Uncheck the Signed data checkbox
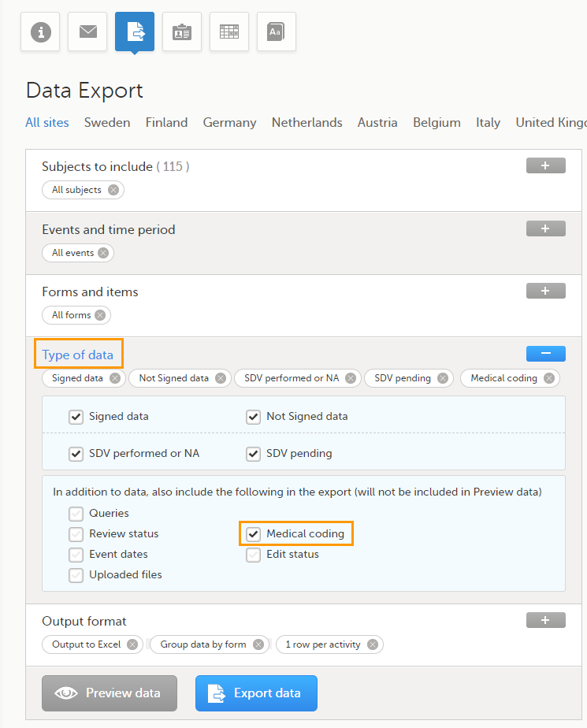Viewport: 587px width, 728px height. click(76, 417)
